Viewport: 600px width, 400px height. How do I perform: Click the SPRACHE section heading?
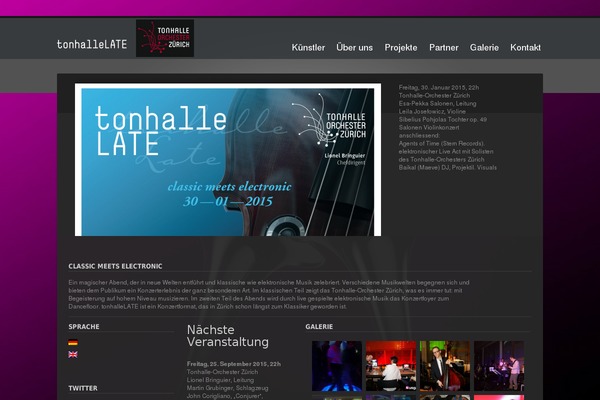(x=84, y=327)
